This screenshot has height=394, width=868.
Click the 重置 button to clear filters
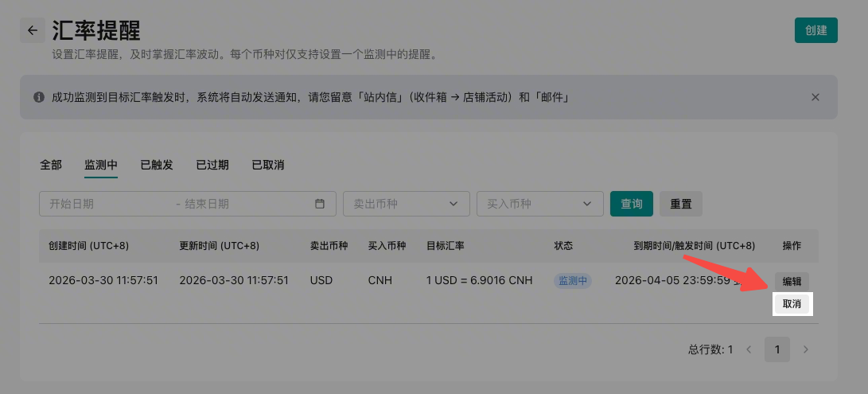tap(680, 204)
